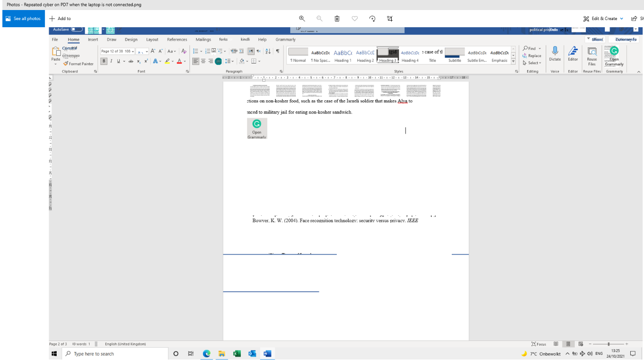Open the Mailings ribbon tab
This screenshot has width=644, height=362.
(203, 40)
